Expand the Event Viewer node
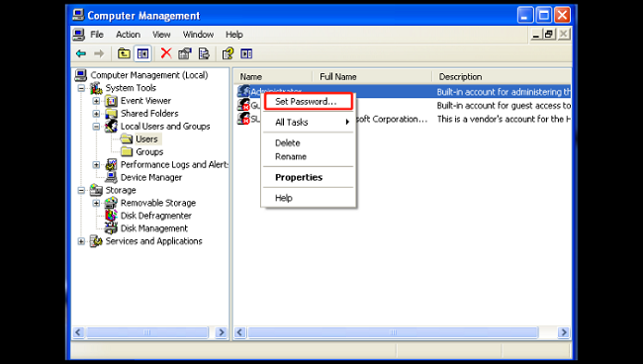Viewport: 643px width, 364px height. coord(96,101)
